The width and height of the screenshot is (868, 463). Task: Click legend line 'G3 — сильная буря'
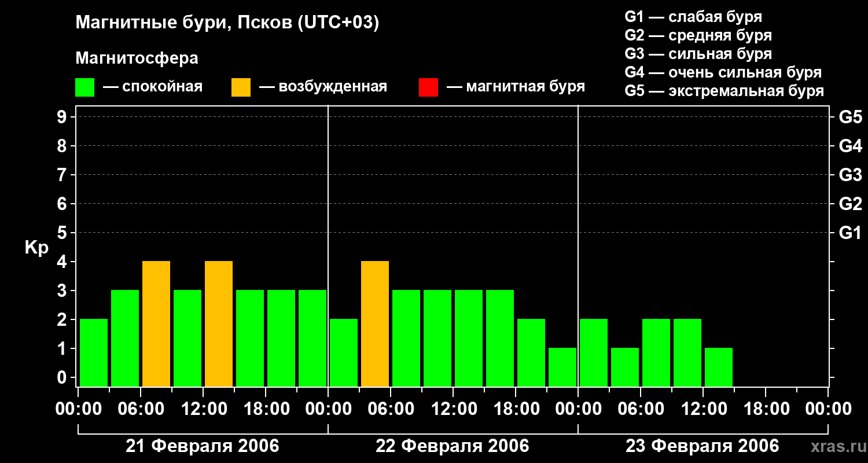tap(698, 54)
